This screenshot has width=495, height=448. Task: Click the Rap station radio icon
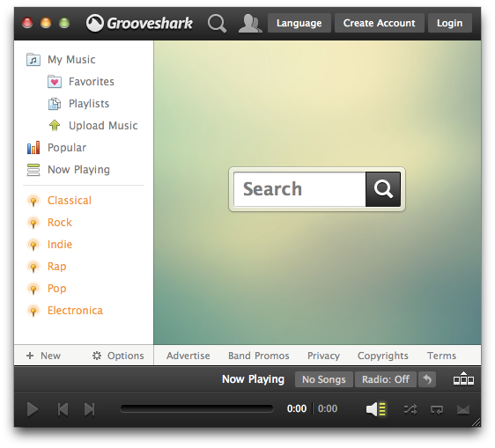33,267
